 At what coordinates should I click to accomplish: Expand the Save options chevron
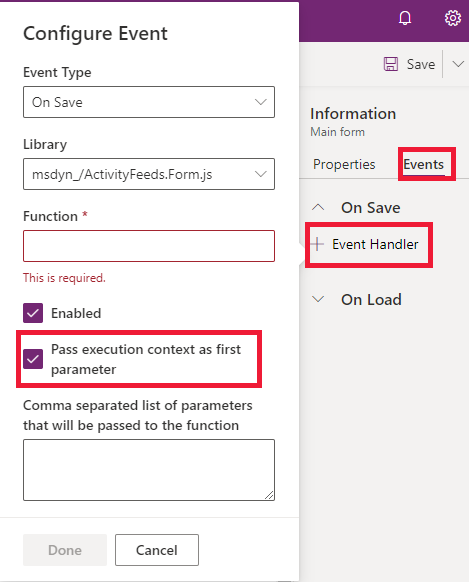tap(458, 64)
